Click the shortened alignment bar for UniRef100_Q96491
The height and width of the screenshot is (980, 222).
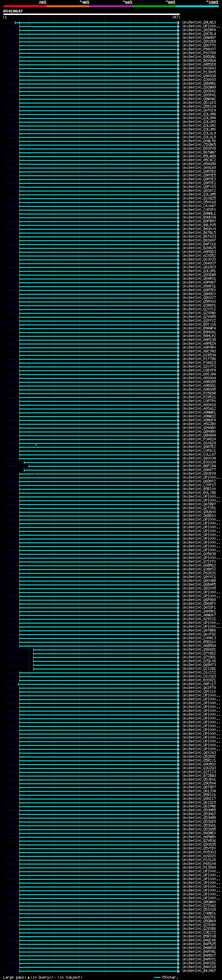point(106,650)
